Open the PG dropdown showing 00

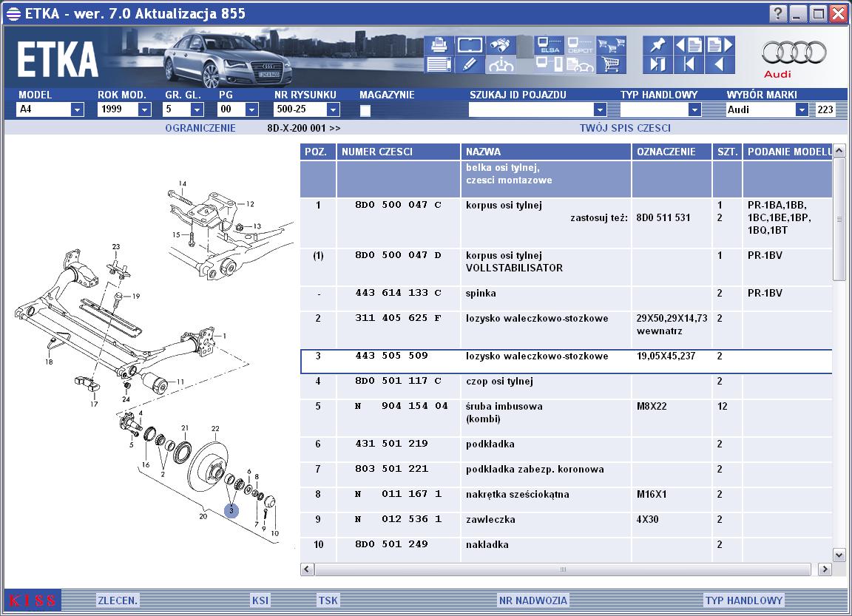pyautogui.click(x=251, y=109)
